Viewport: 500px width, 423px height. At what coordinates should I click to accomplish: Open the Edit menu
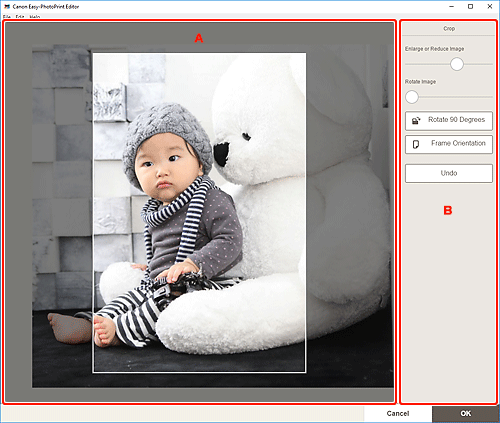pyautogui.click(x=20, y=17)
